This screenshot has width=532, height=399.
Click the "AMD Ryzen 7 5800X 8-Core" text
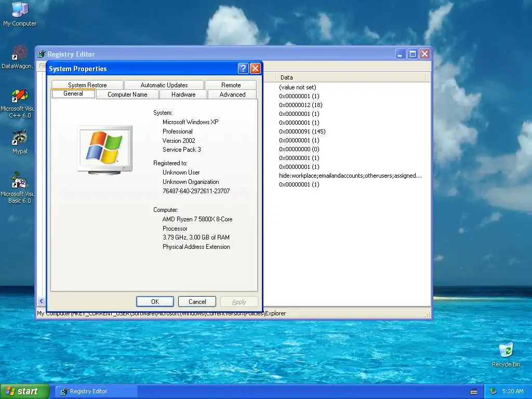197,219
